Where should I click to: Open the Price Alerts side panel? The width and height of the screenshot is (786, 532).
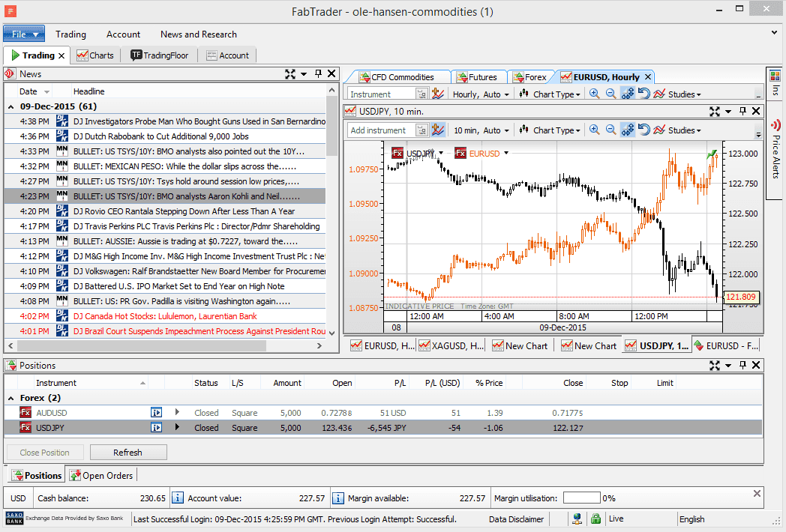click(775, 149)
